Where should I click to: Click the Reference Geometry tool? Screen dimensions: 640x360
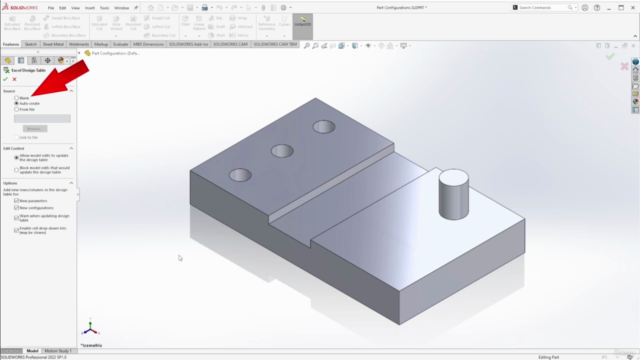(x=267, y=23)
